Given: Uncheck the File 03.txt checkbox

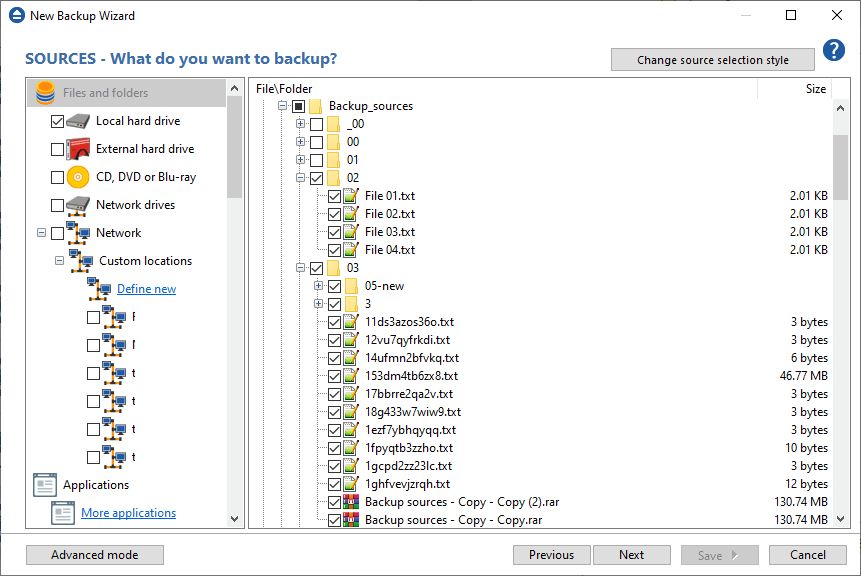Looking at the screenshot, I should tap(334, 232).
